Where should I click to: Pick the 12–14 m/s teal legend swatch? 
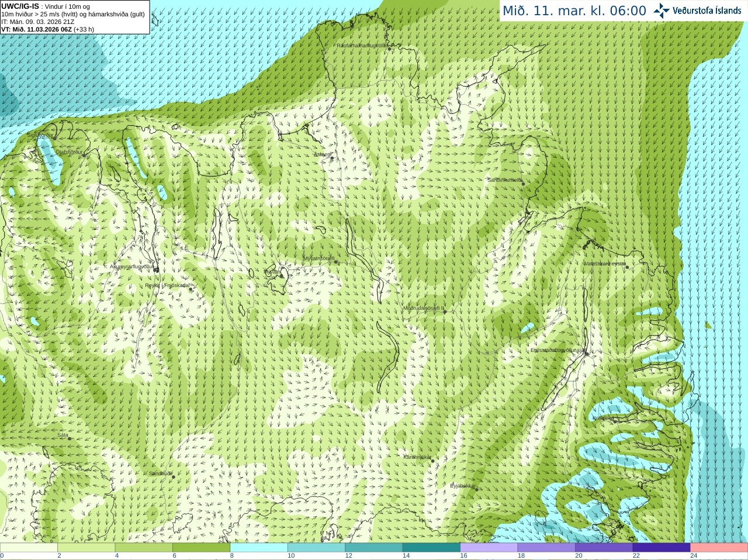coord(374,548)
